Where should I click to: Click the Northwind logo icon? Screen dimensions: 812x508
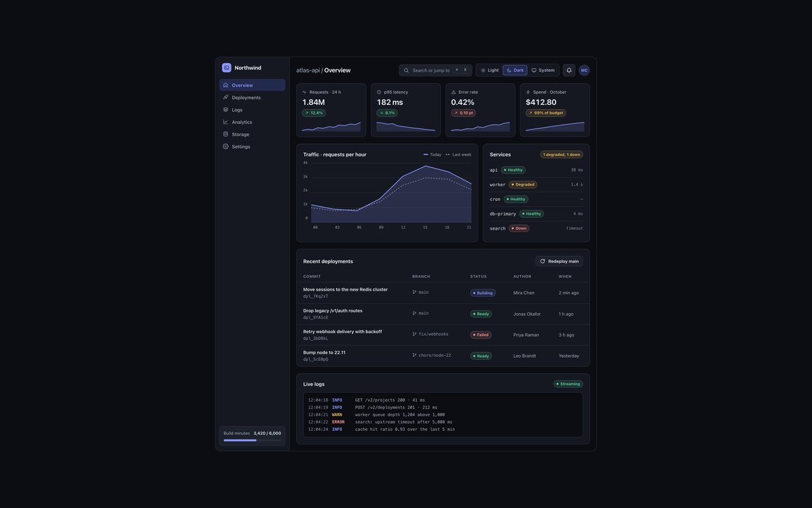(x=227, y=68)
